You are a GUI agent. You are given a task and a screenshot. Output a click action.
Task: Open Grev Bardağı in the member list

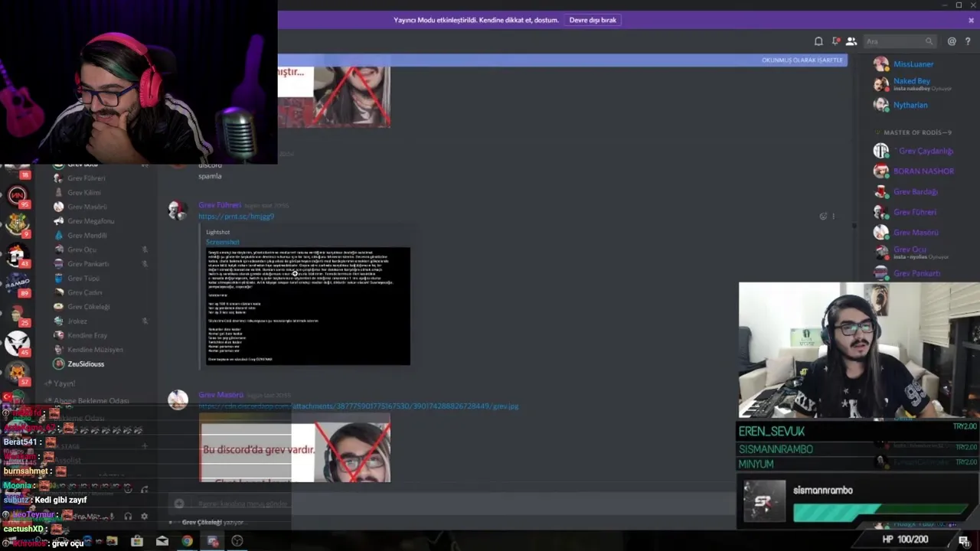[x=915, y=191]
